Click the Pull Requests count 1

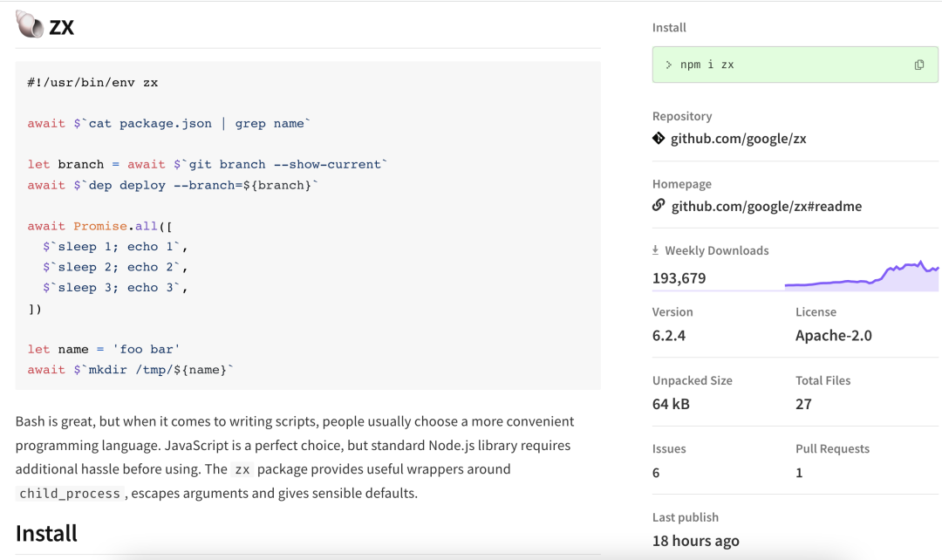click(799, 473)
